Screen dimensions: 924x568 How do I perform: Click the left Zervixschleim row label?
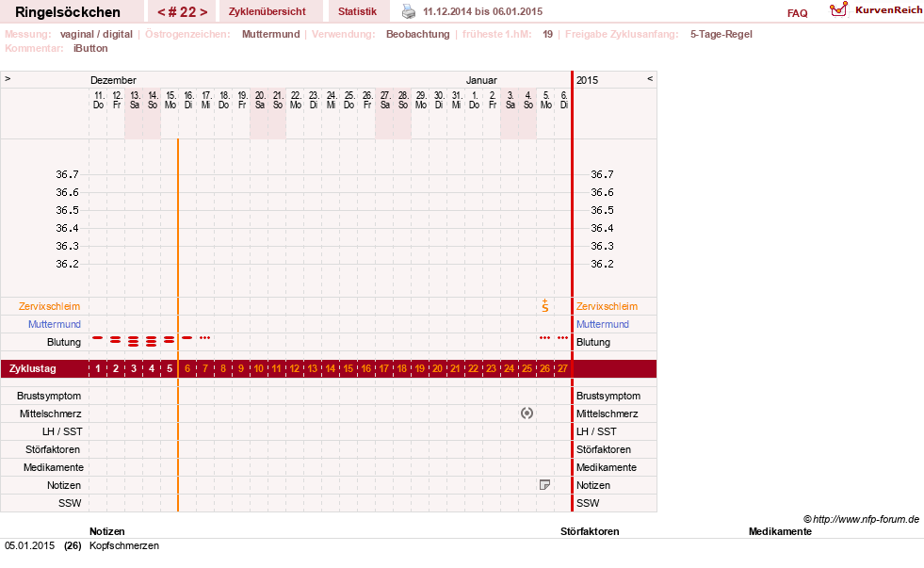(50, 306)
